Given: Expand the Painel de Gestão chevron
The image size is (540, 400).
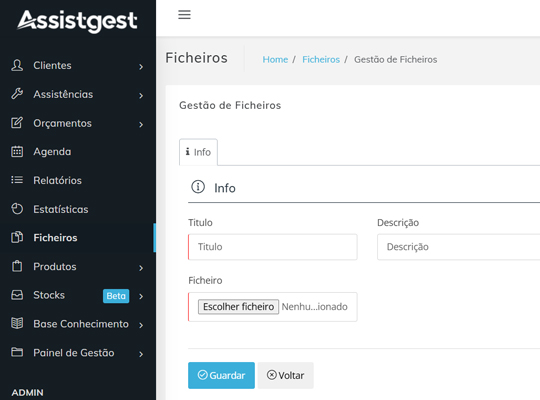Looking at the screenshot, I should pyautogui.click(x=141, y=354).
